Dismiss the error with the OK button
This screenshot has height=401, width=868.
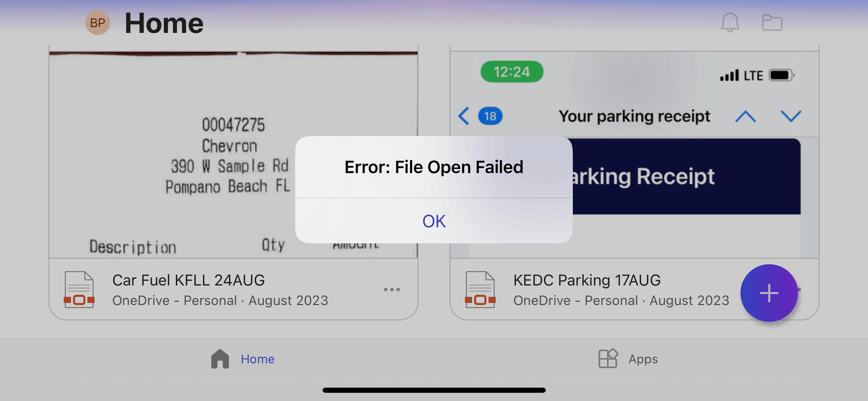[x=434, y=221]
